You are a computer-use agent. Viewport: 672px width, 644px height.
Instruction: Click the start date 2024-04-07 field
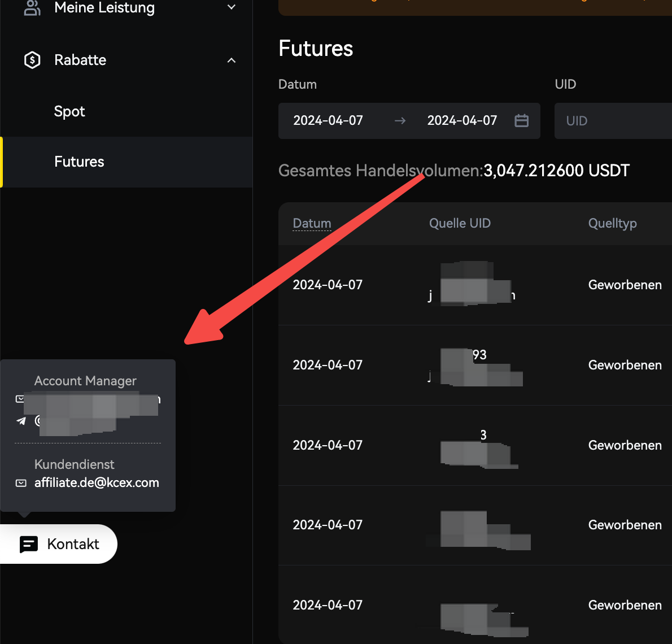point(328,120)
